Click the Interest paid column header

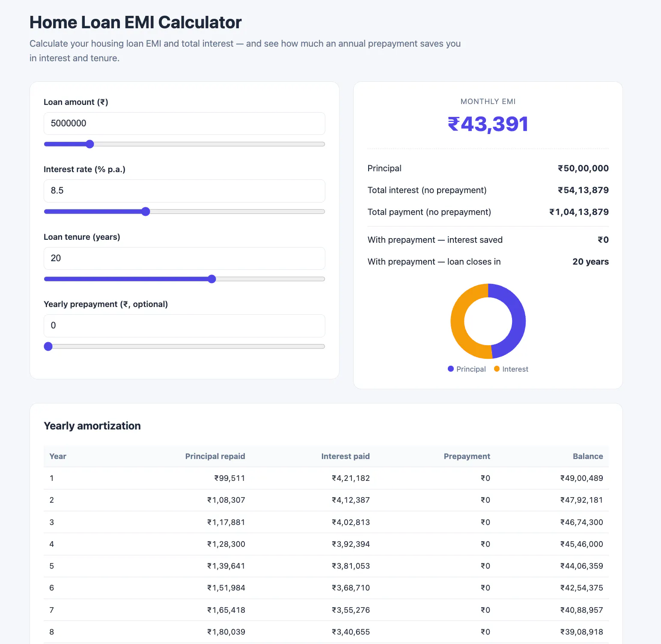pos(345,456)
